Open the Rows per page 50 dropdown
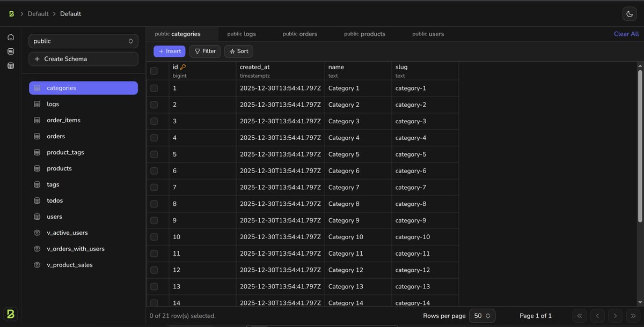 pos(482,316)
